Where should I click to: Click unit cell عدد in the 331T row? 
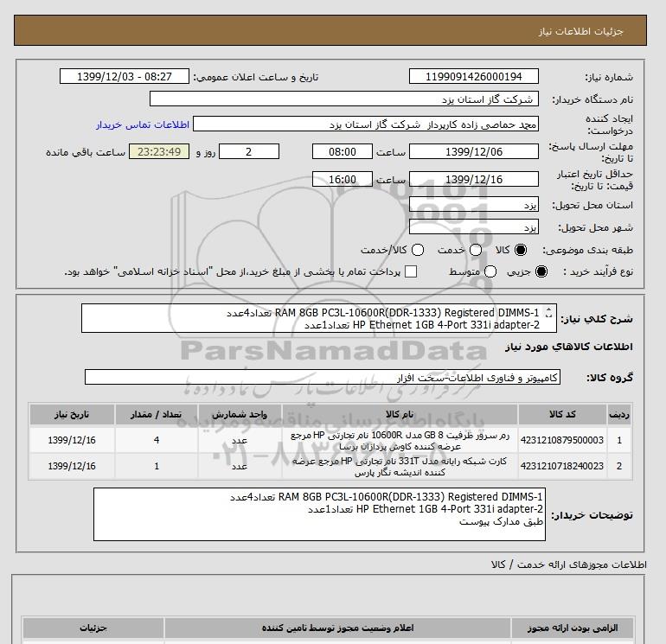(x=240, y=466)
